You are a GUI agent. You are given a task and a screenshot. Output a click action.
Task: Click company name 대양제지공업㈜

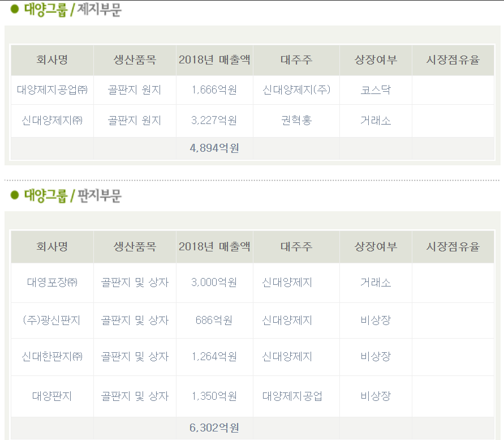tap(52, 90)
